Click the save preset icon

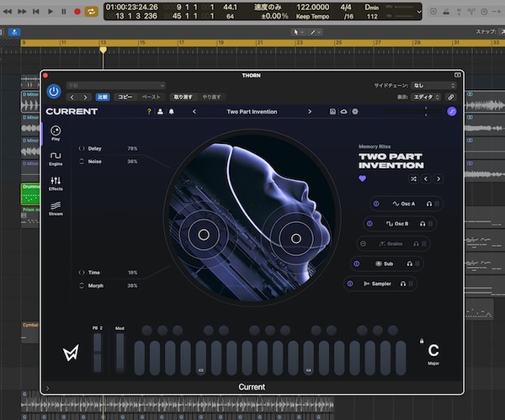[x=332, y=112]
